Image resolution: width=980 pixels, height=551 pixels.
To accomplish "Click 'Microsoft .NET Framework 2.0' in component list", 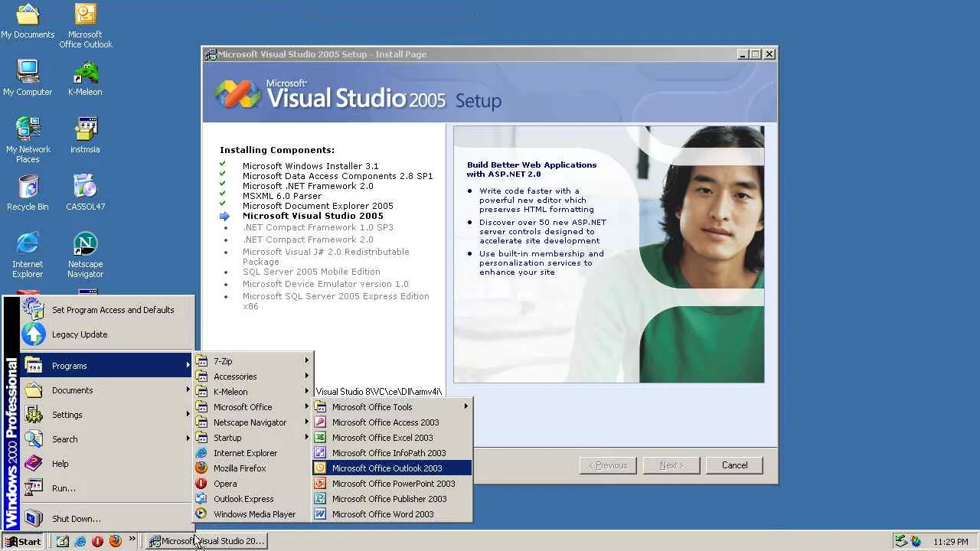I will (308, 186).
